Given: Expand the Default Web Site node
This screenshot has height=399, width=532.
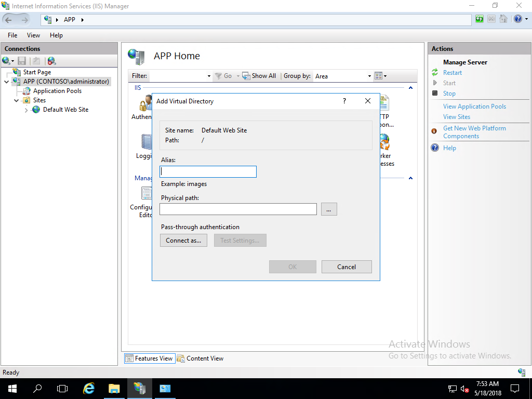Looking at the screenshot, I should click(x=26, y=110).
